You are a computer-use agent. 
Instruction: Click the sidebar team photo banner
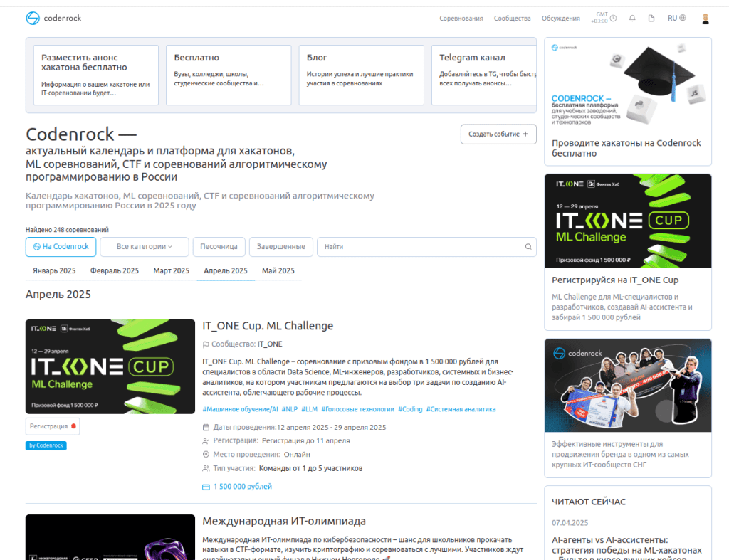pyautogui.click(x=628, y=385)
